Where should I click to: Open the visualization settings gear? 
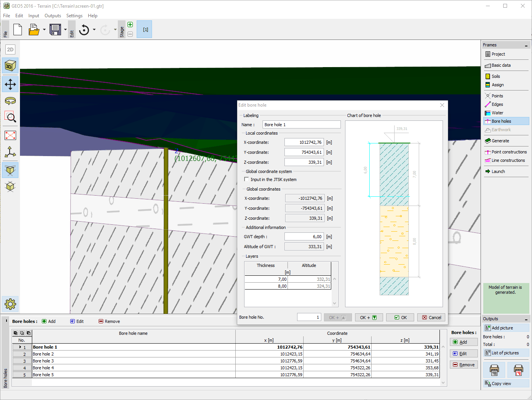click(x=10, y=304)
